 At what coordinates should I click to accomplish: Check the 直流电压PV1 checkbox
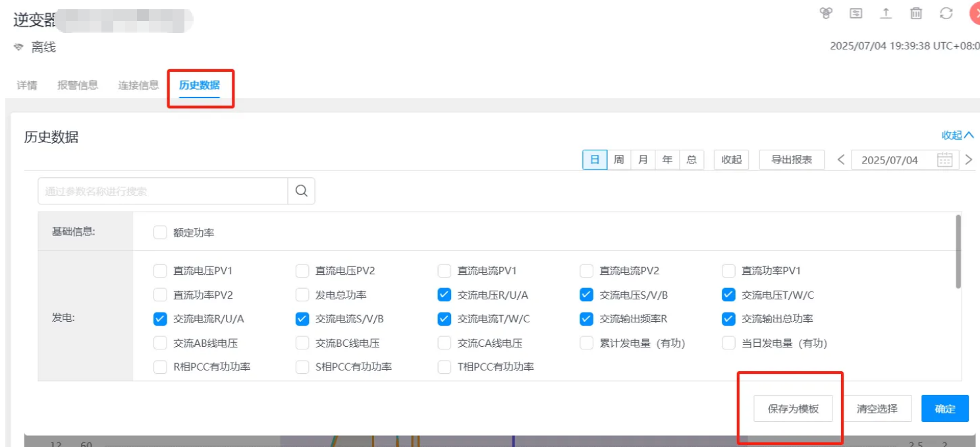(160, 271)
